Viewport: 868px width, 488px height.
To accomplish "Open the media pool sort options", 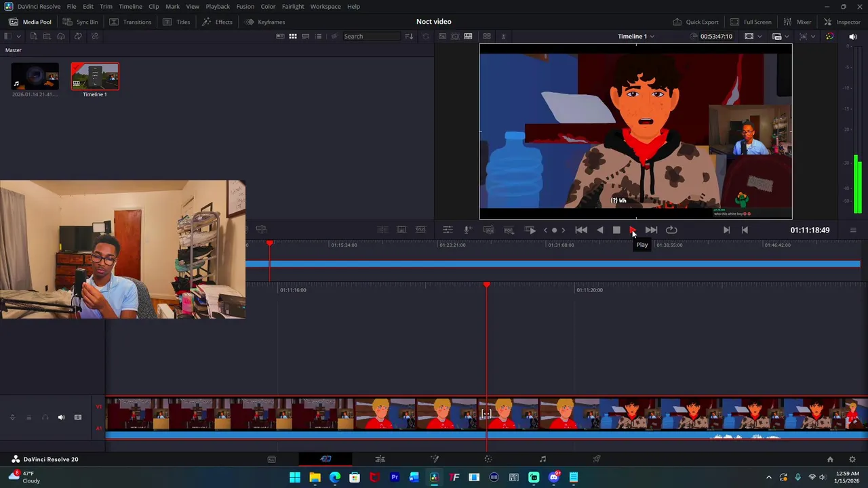I will pos(409,36).
